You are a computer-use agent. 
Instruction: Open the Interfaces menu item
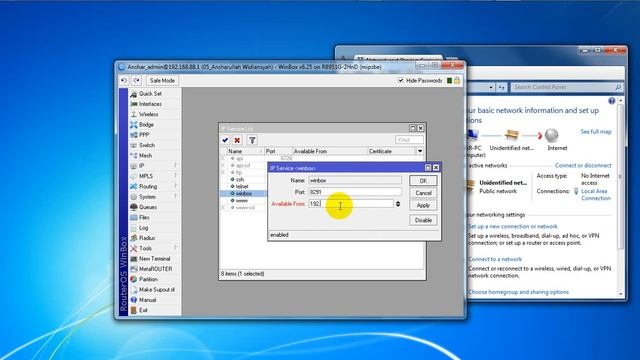[149, 104]
